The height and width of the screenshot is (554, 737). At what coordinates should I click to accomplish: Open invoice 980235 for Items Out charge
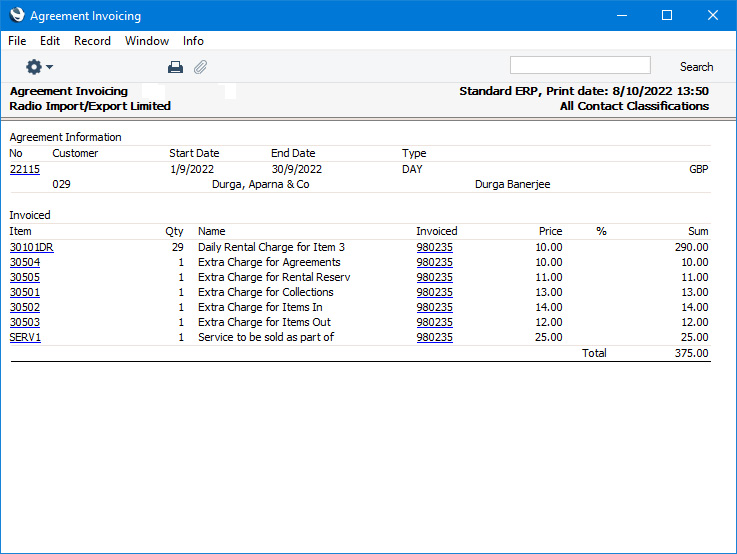434,322
